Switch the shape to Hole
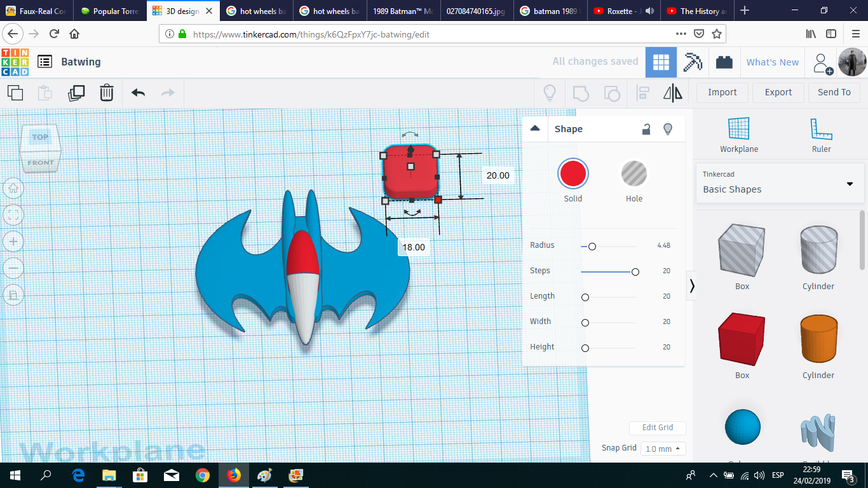868x488 pixels. tap(634, 173)
